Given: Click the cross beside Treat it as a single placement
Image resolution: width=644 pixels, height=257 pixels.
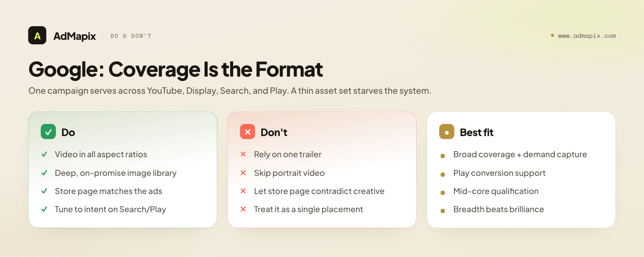Looking at the screenshot, I should click(x=243, y=209).
